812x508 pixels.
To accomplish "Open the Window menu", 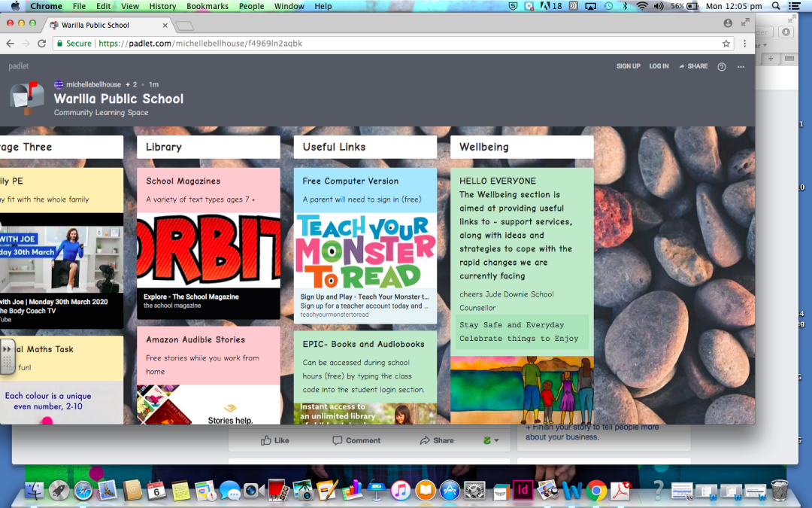I will click(289, 6).
